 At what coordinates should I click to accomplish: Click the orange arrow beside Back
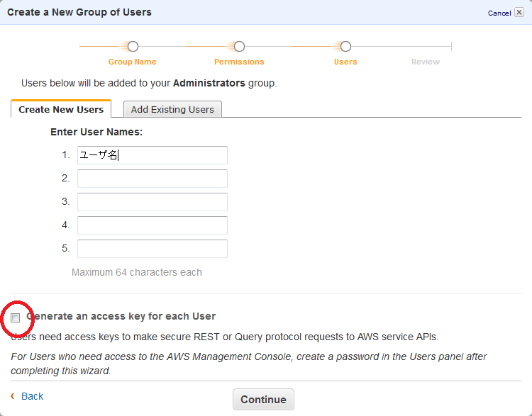[x=13, y=396]
